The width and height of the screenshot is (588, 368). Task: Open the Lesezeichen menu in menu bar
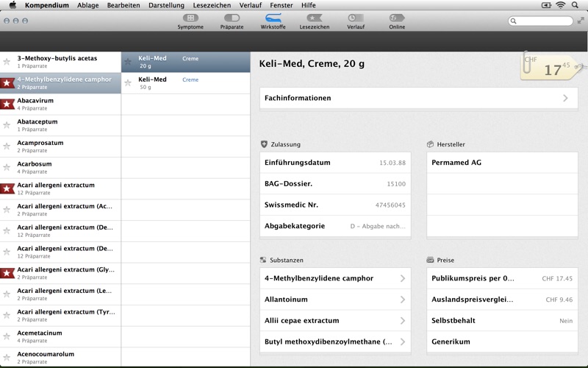pos(212,5)
